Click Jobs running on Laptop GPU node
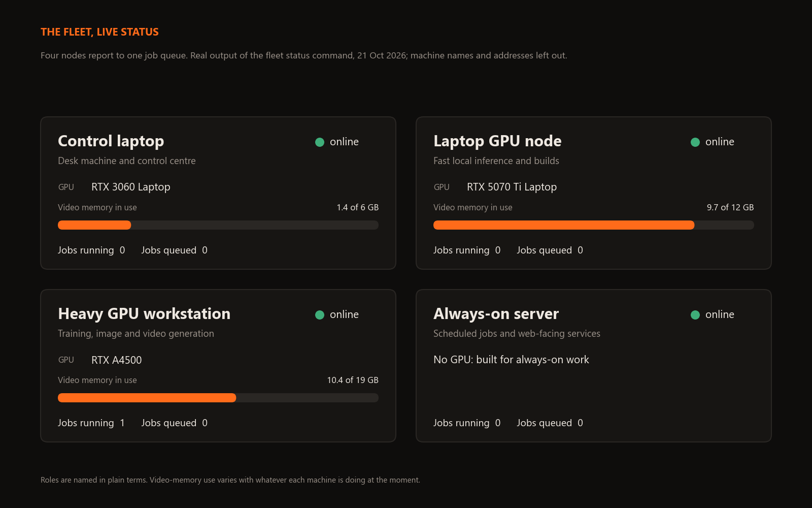This screenshot has width=812, height=508. point(467,250)
